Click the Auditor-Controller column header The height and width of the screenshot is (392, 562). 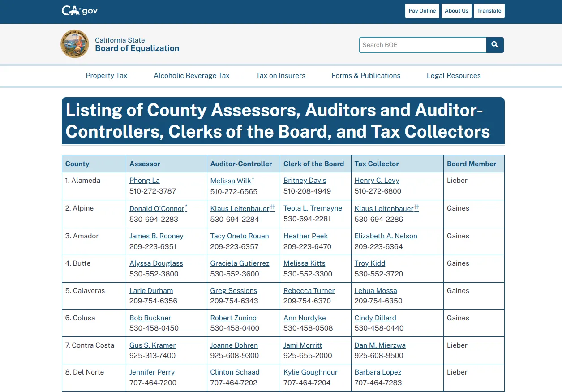coord(244,164)
